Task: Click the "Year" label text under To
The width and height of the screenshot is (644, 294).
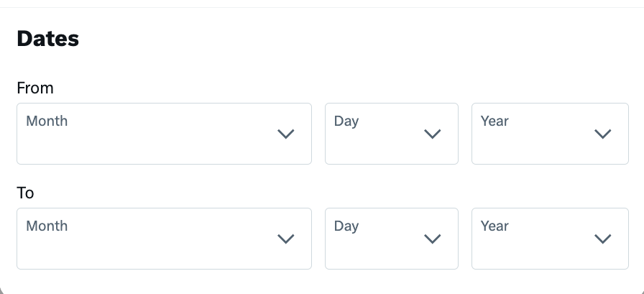Action: [494, 226]
